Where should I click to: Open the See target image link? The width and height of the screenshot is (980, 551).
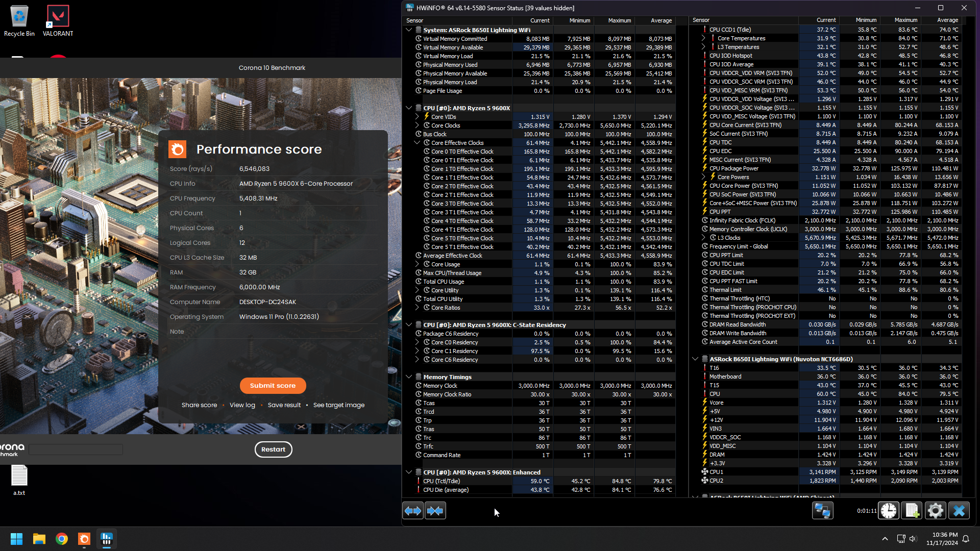coord(339,405)
